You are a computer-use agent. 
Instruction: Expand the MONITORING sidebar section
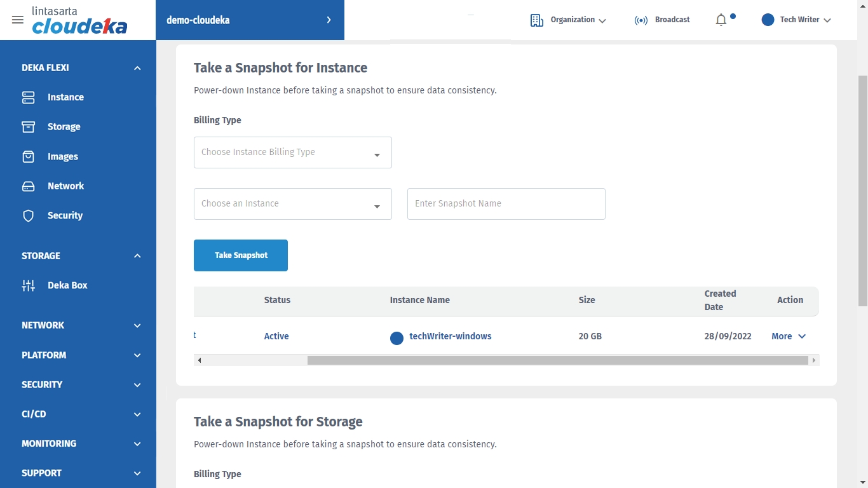point(137,444)
